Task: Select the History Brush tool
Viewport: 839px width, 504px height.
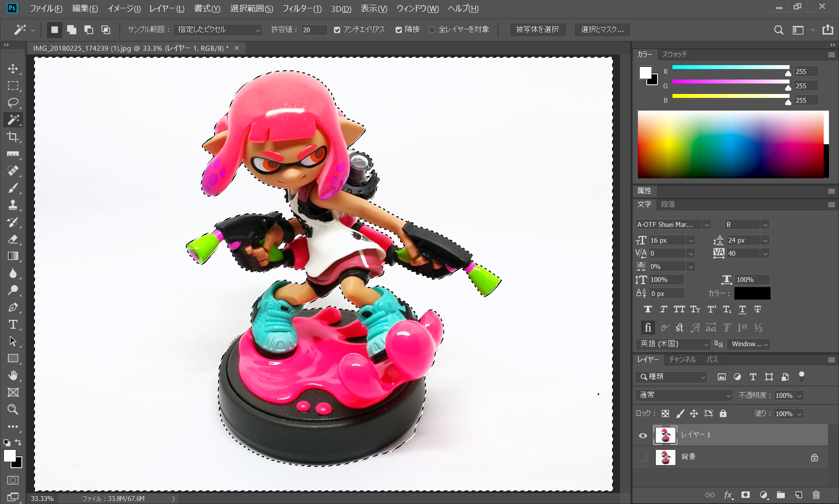Action: pos(13,222)
